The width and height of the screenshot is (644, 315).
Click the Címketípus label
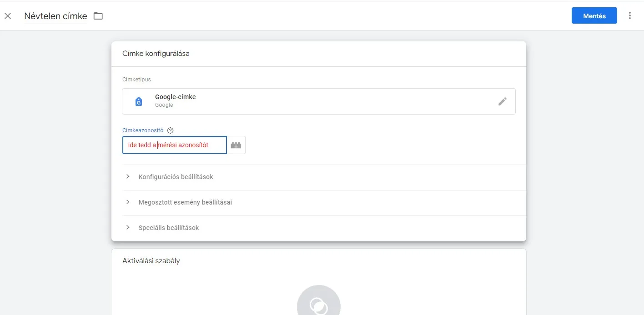[136, 80]
